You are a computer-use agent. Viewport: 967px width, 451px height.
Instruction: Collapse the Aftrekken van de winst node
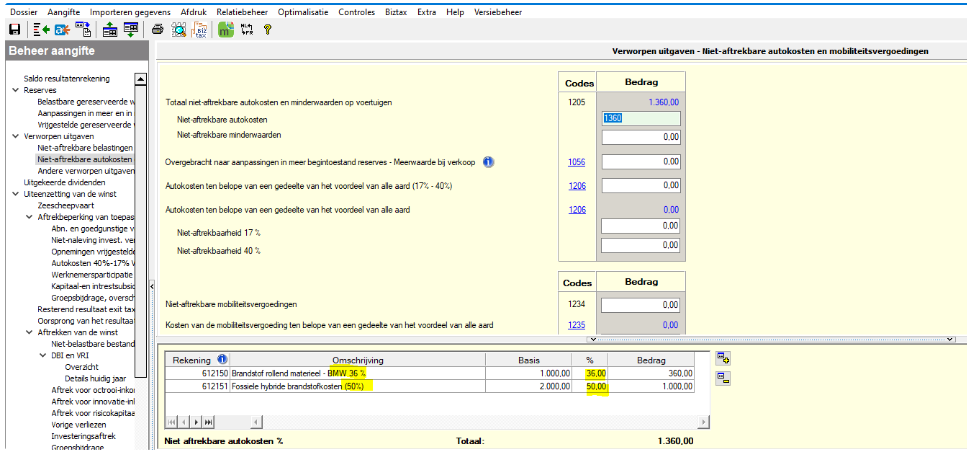28,331
